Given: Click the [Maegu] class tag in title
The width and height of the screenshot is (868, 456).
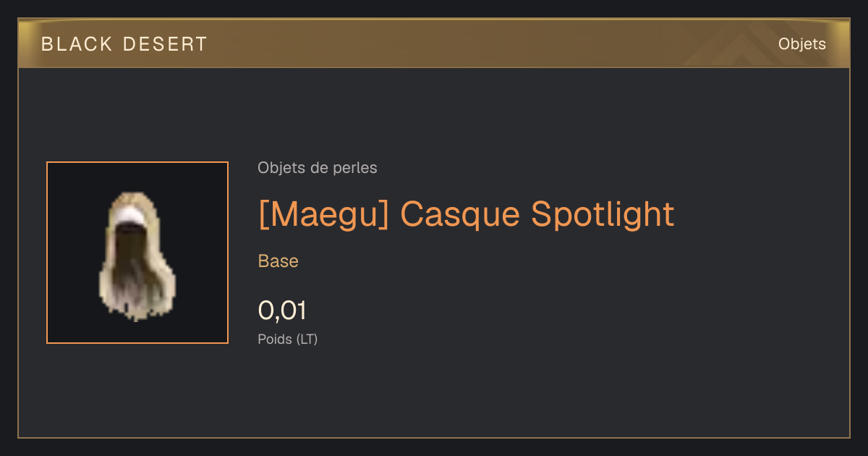Looking at the screenshot, I should coord(324,215).
